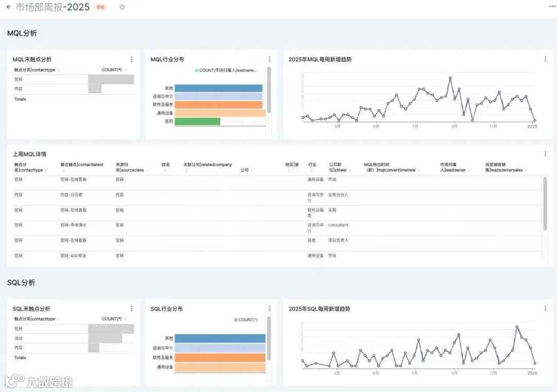
Task: Toggle COUNT(市场归属人|leadowne... legend in MQL行业分布
Action: tap(226, 70)
